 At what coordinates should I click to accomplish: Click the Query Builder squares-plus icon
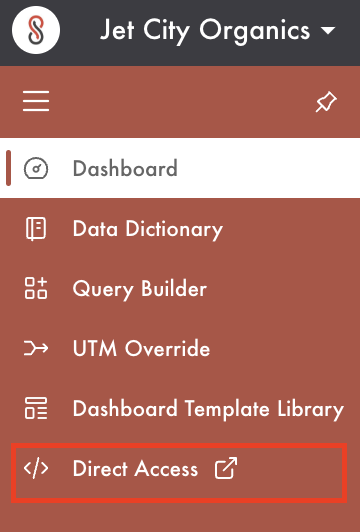(x=36, y=288)
